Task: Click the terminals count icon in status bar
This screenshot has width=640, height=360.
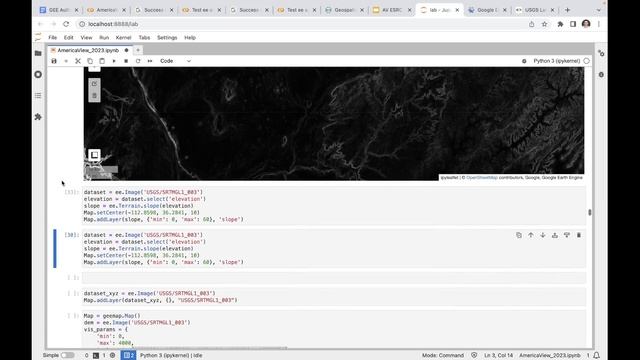Action: coord(96,356)
